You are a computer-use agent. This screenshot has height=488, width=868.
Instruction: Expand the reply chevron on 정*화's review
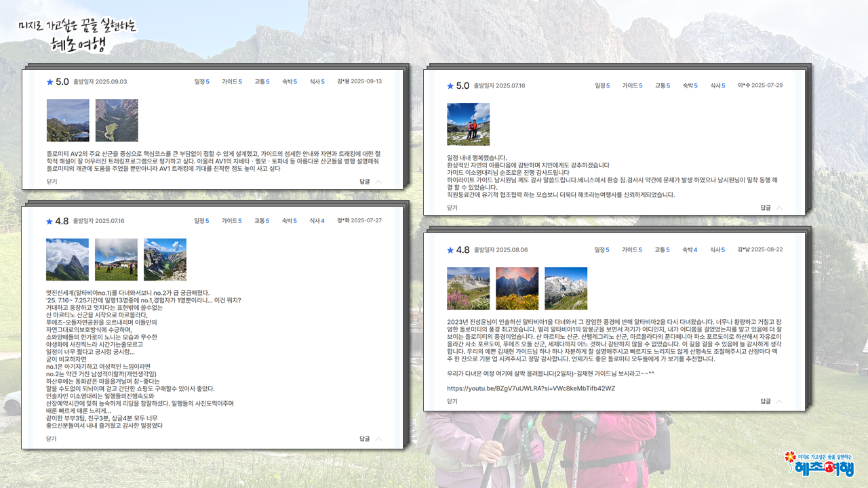[x=378, y=439]
